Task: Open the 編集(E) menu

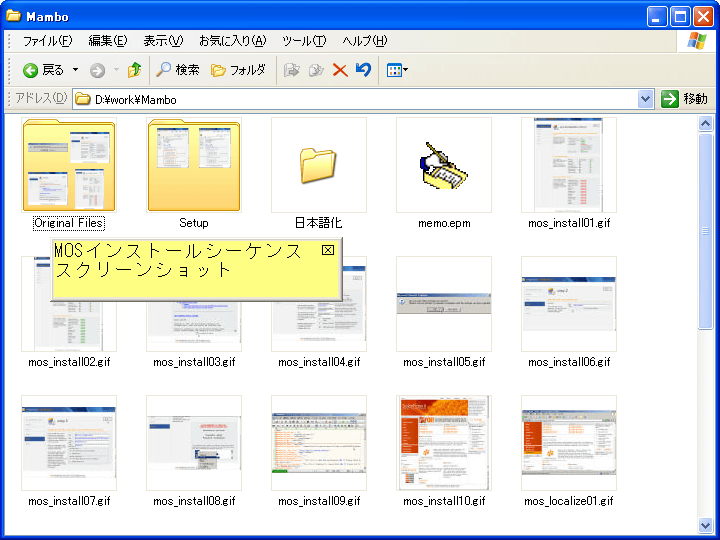Action: (x=108, y=41)
